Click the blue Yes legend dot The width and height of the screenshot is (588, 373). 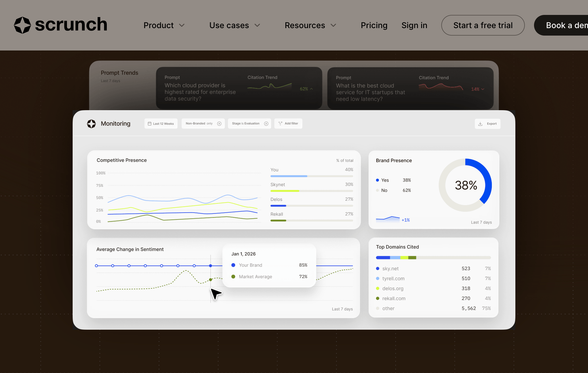[378, 180]
